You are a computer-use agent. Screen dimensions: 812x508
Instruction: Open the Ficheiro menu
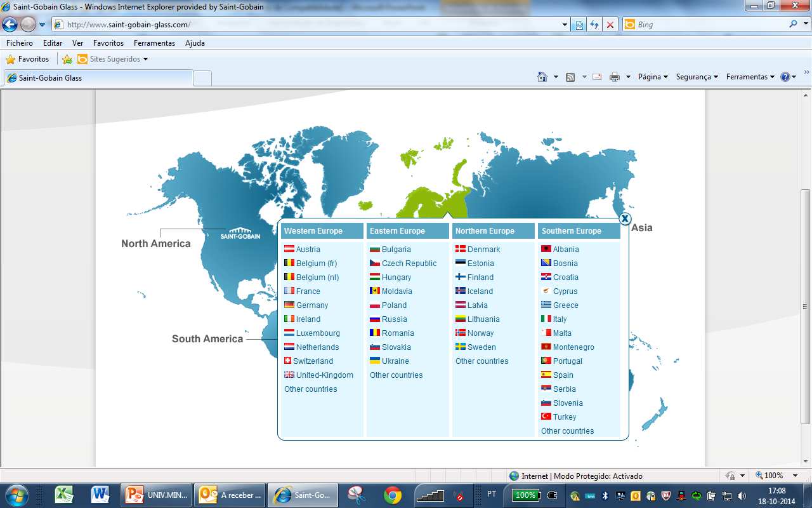coord(19,43)
